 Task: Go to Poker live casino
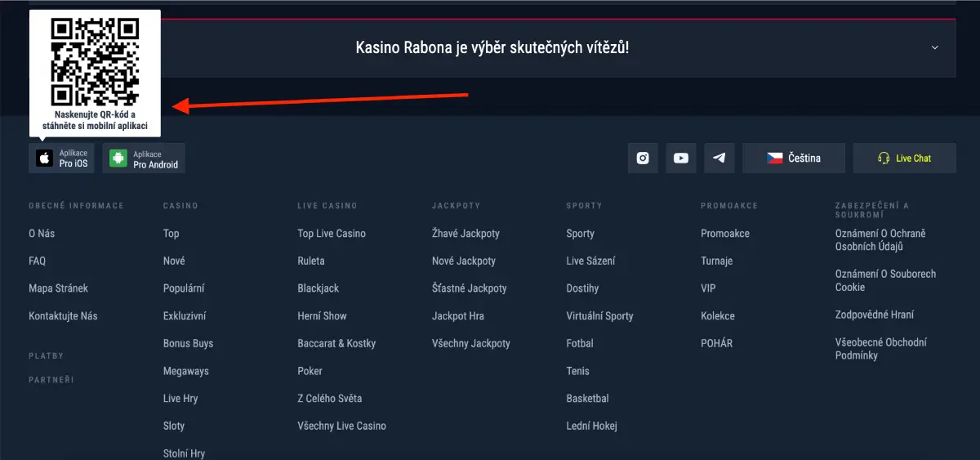tap(310, 371)
